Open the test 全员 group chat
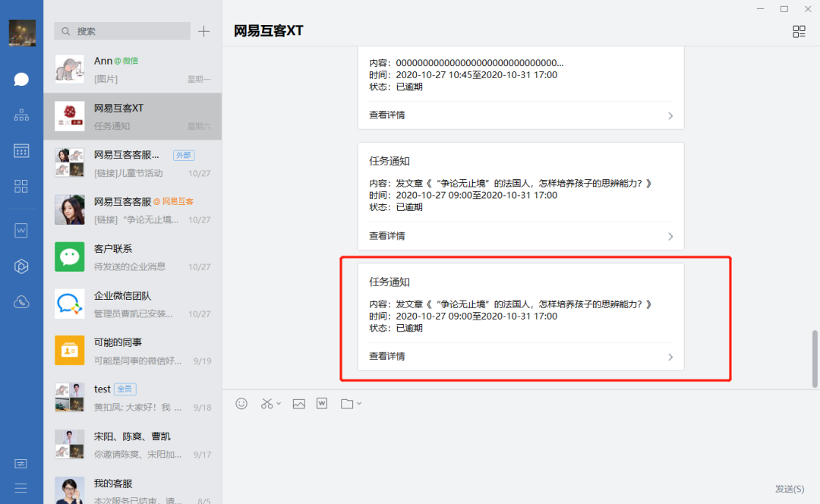 [133, 397]
